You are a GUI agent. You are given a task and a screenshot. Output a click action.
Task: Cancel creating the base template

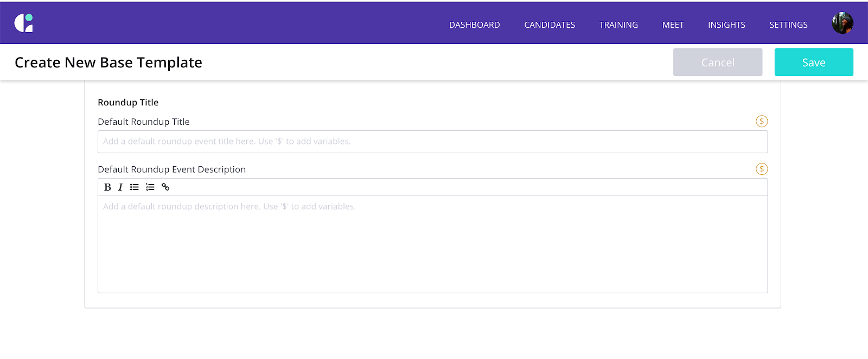[x=718, y=62]
